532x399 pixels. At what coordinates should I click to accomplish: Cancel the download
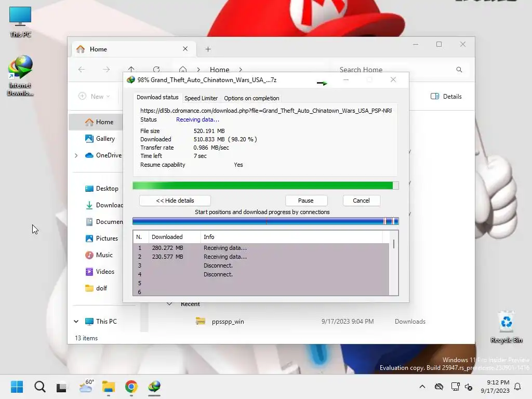[361, 201]
